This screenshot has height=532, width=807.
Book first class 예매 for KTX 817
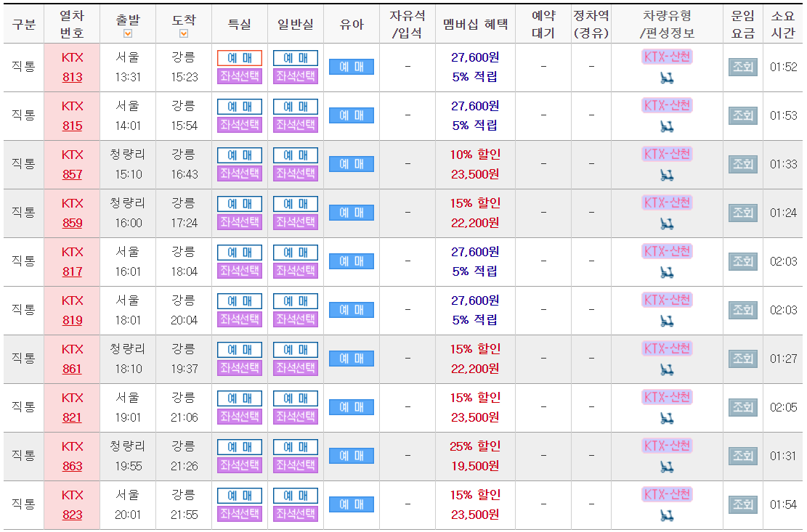point(239,253)
